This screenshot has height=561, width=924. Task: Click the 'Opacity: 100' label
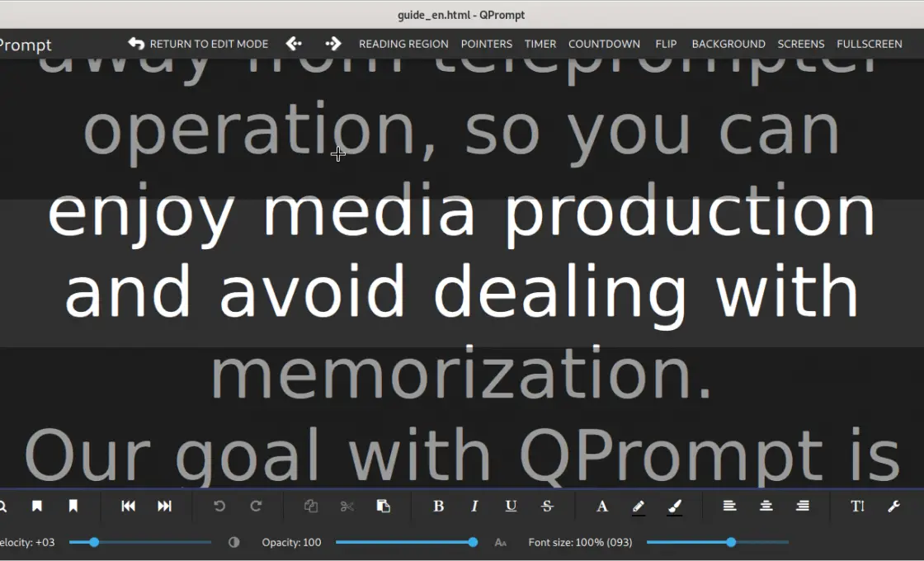pyautogui.click(x=292, y=542)
